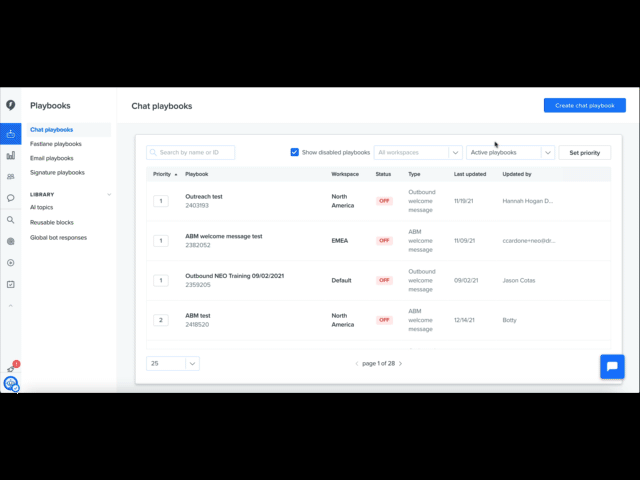Open Reusable blocks in Library
Viewport: 640px width, 480px height.
coord(51,222)
